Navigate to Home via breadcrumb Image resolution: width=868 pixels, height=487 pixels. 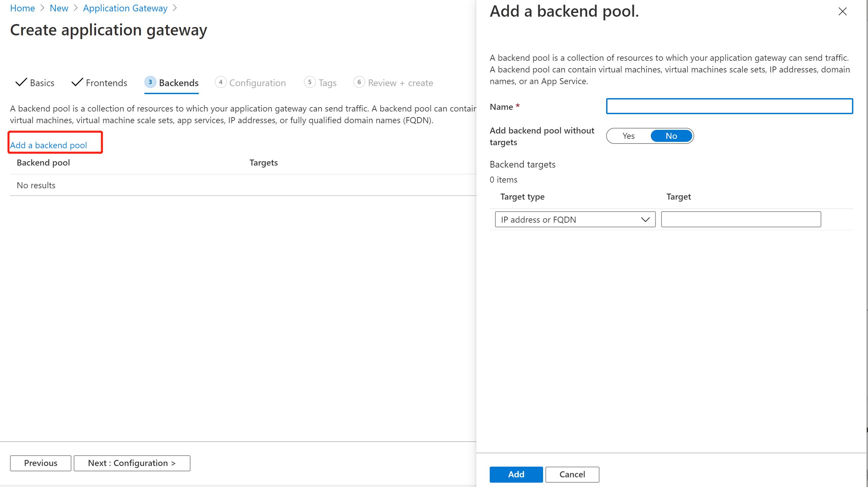pos(22,8)
